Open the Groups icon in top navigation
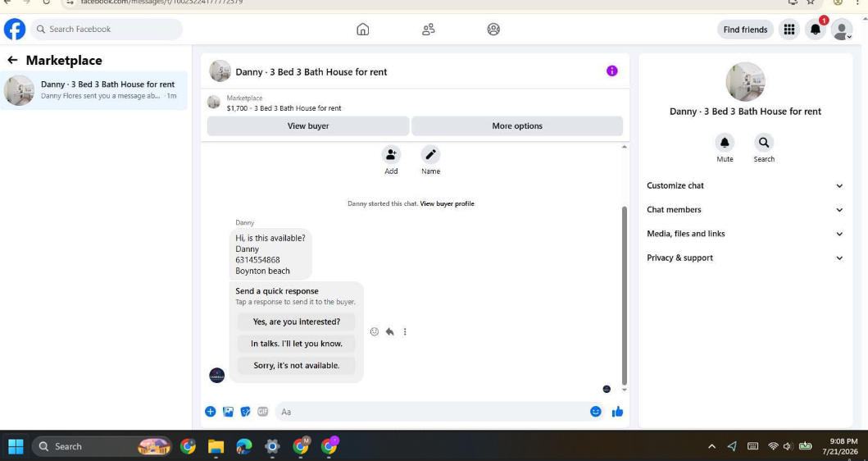This screenshot has height=461, width=868. (x=493, y=30)
